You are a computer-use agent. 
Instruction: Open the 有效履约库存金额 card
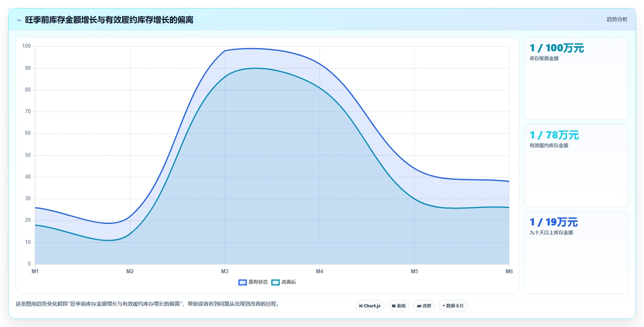coord(576,165)
